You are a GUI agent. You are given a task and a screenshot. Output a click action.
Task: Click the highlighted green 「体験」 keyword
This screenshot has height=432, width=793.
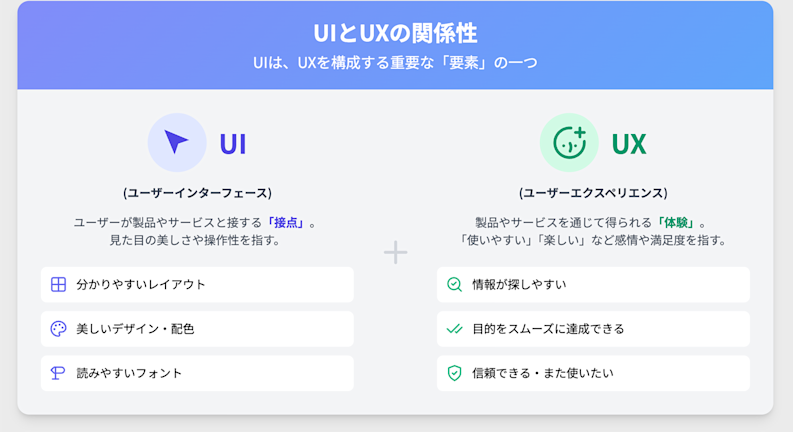coord(676,222)
